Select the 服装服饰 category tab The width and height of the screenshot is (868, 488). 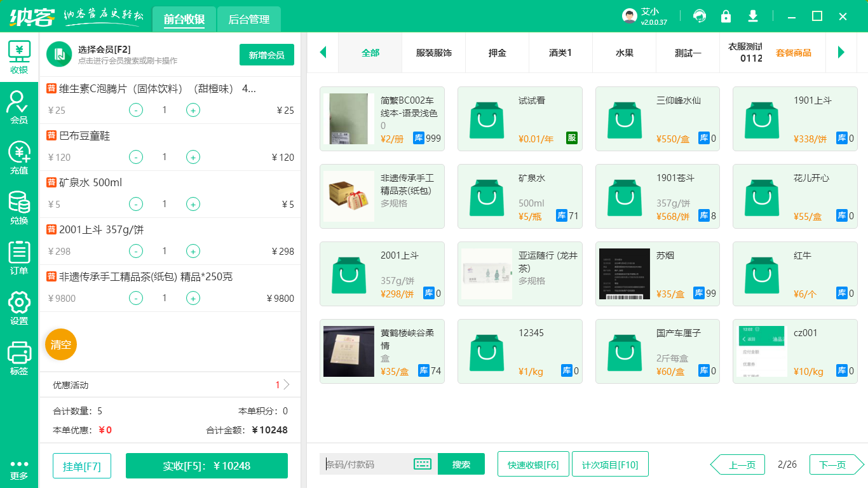click(434, 53)
